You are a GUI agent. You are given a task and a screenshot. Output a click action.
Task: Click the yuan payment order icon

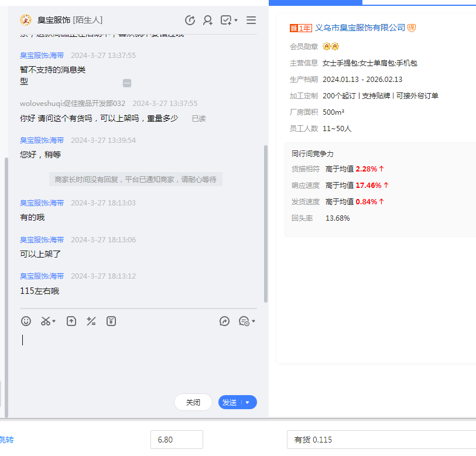tap(111, 321)
